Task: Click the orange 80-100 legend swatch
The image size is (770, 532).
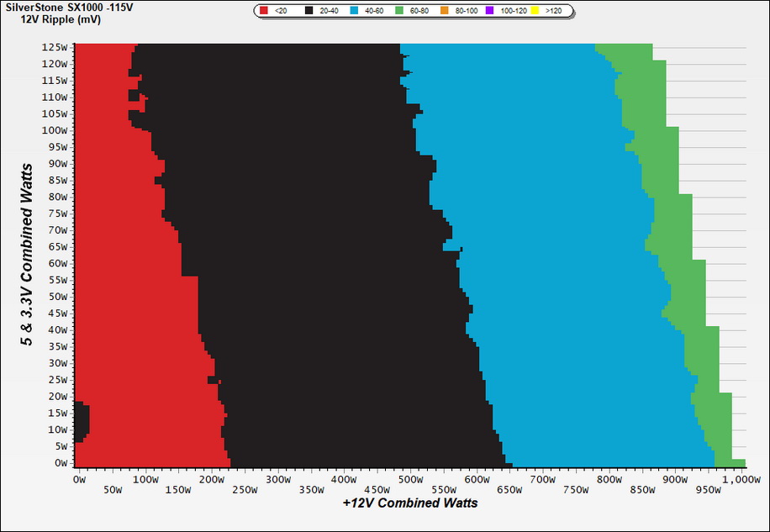Action: pyautogui.click(x=445, y=10)
